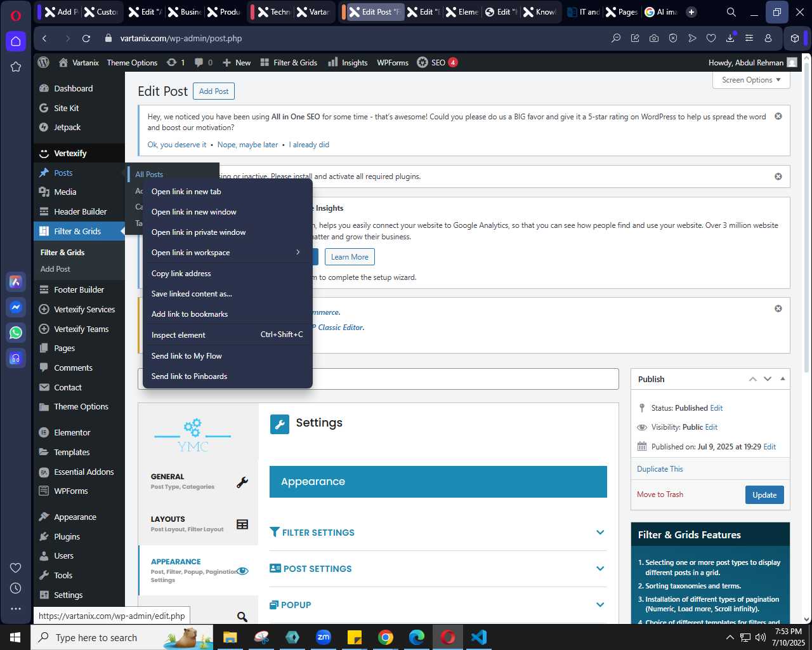Open new browser tab plus button
812x650 pixels.
click(691, 12)
